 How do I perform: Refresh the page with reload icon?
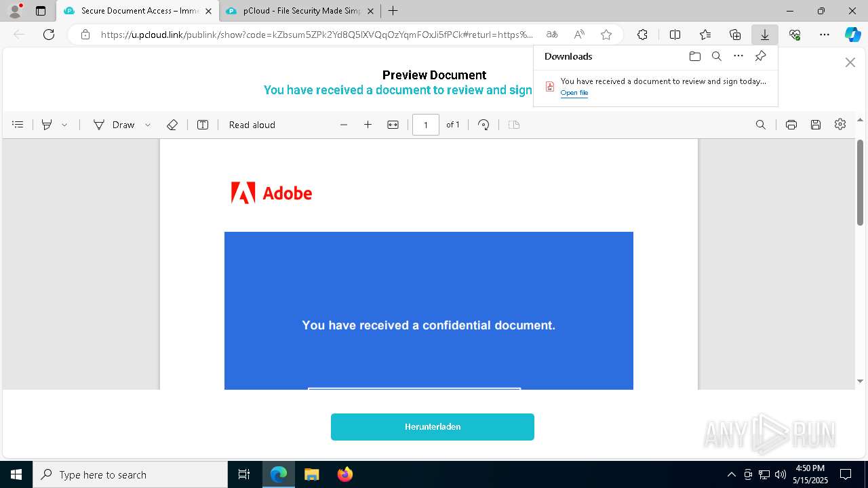[49, 35]
